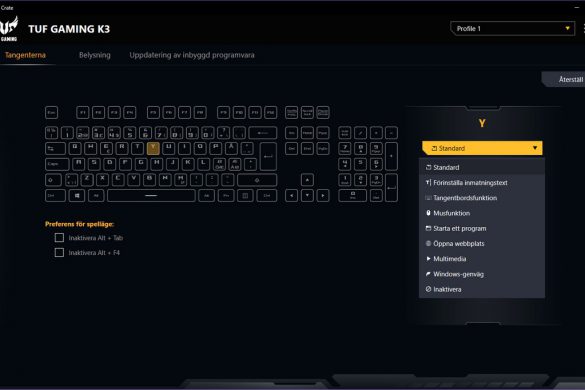
Task: Select the Windows logo key
Action: pos(76,196)
